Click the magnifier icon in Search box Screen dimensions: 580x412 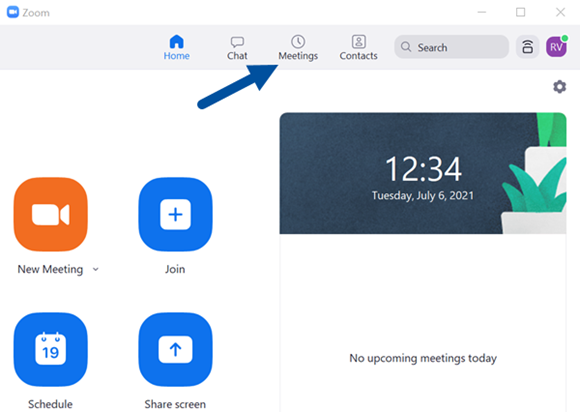[406, 47]
